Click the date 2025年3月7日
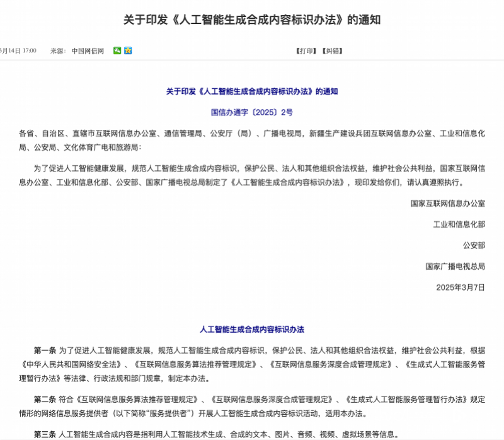 (461, 287)
